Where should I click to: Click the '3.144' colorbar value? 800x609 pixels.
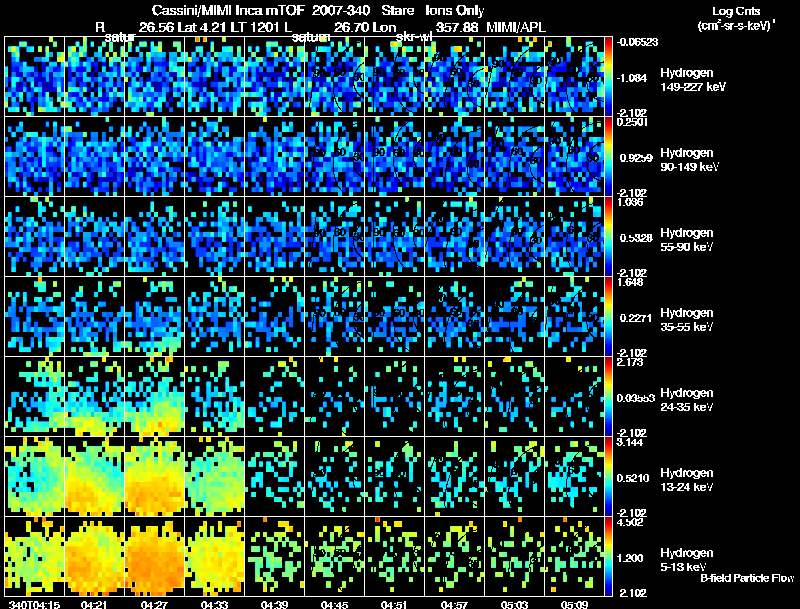click(x=630, y=442)
